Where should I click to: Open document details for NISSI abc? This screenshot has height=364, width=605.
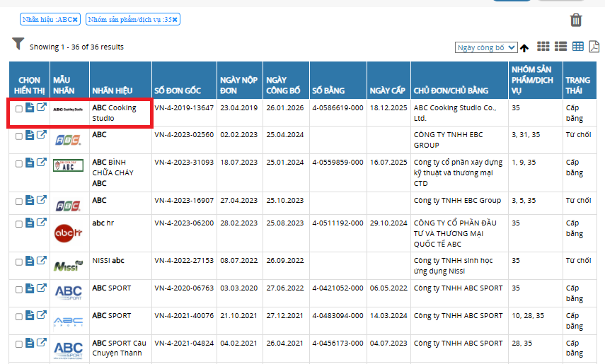coord(30,261)
